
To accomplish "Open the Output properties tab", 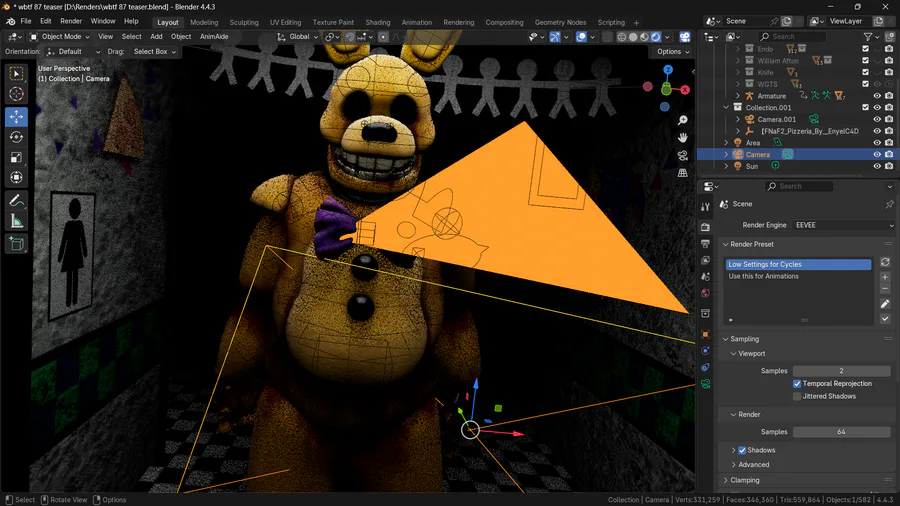I will (705, 244).
